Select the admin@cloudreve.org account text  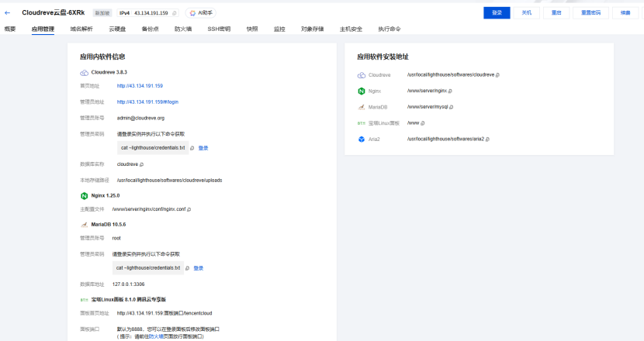click(x=140, y=118)
